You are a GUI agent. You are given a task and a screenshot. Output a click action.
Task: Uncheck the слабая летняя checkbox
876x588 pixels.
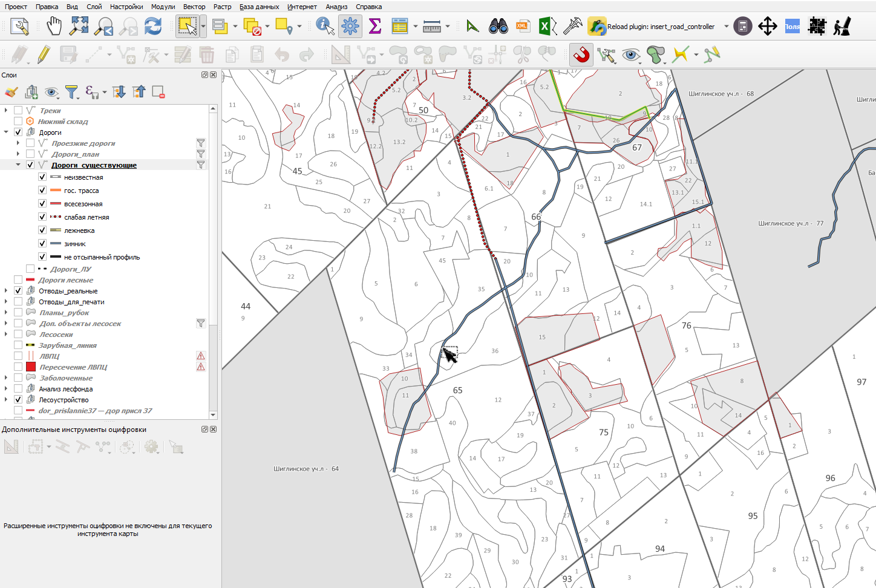point(42,217)
